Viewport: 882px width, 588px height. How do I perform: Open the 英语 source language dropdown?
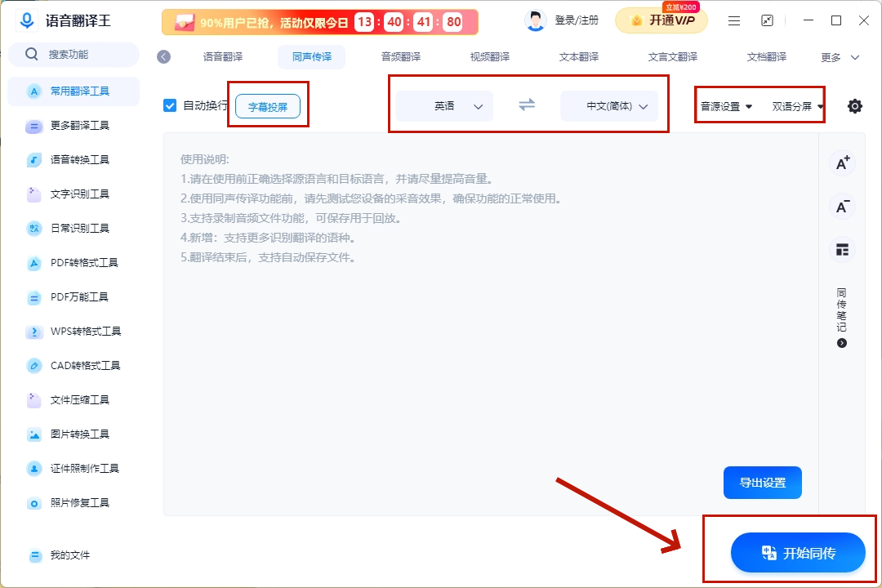pyautogui.click(x=444, y=106)
